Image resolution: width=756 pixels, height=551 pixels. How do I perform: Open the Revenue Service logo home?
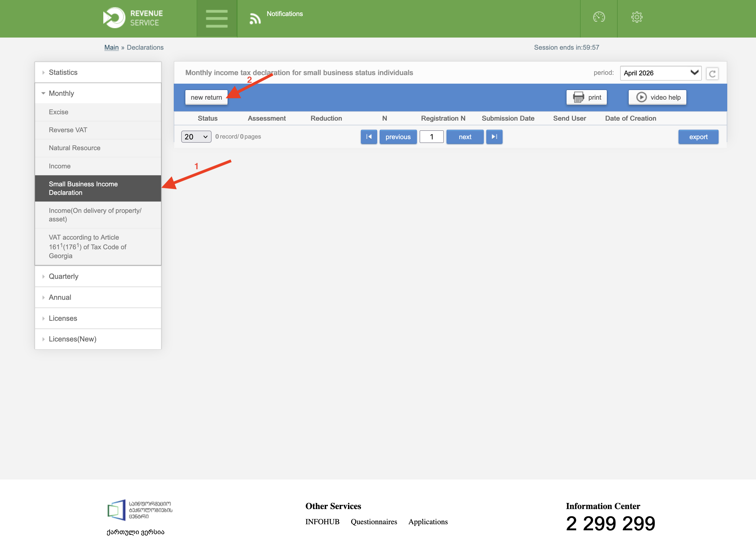[x=133, y=18]
